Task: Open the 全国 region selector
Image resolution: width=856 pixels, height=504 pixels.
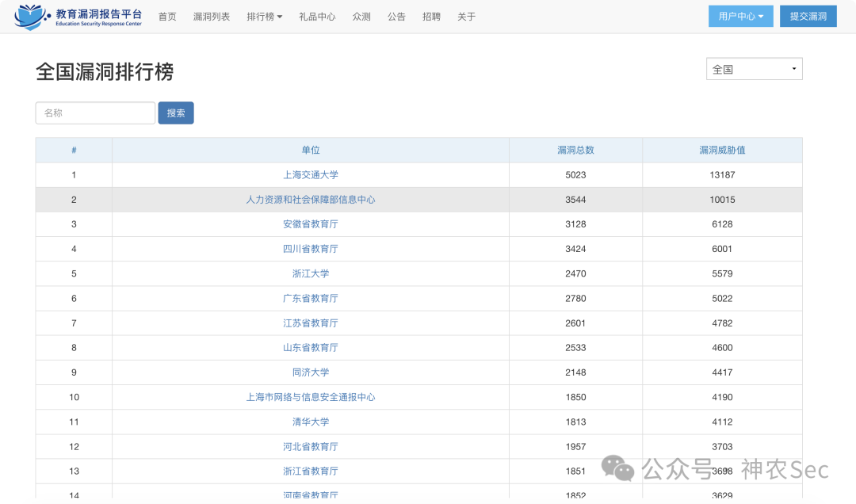Action: (753, 68)
